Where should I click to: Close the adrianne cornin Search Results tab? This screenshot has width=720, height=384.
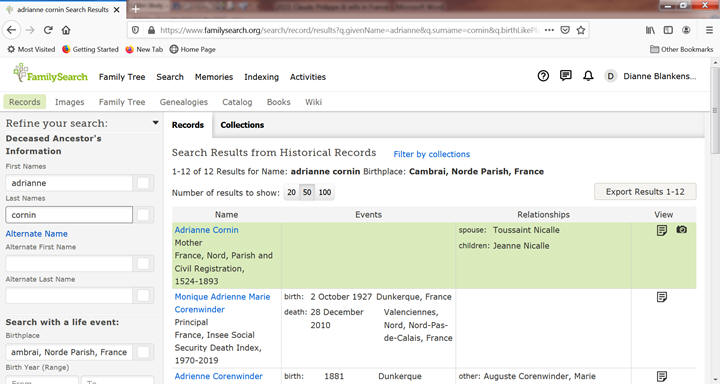click(x=117, y=9)
